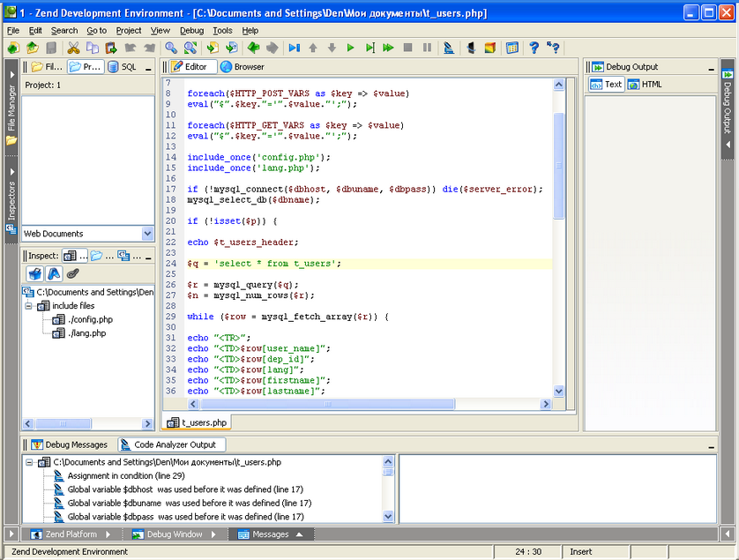This screenshot has height=560, width=739.
Task: Expand the File Manager side panel arrow
Action: pyautogui.click(x=12, y=75)
